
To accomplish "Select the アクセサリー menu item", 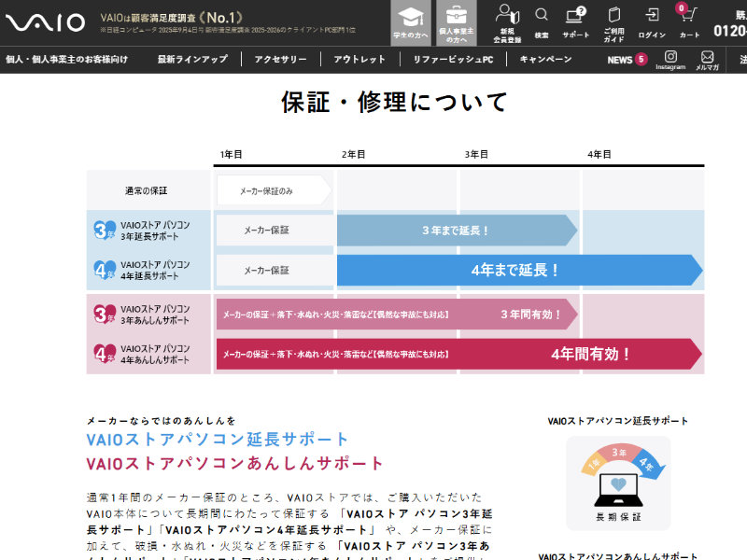I will tap(280, 60).
